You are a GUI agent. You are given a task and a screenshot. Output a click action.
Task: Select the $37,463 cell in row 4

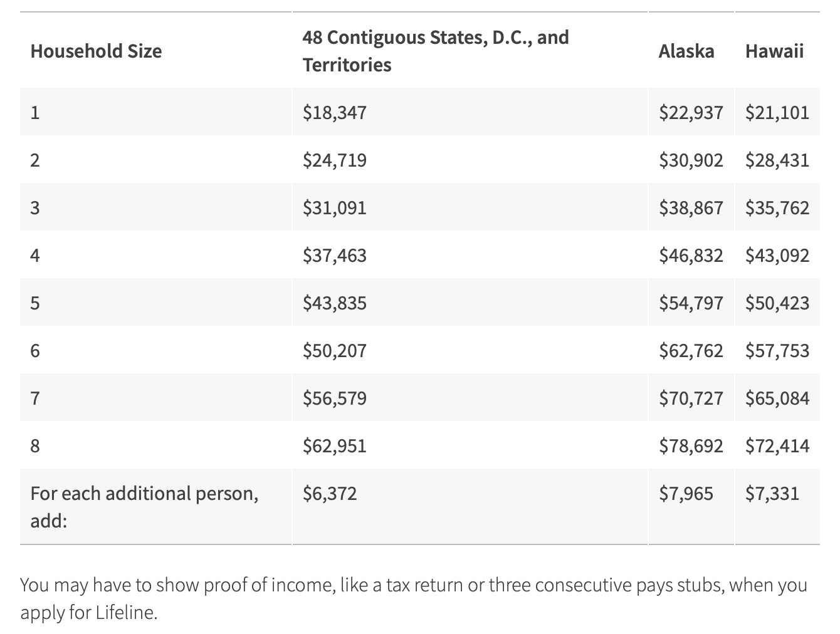pyautogui.click(x=335, y=255)
